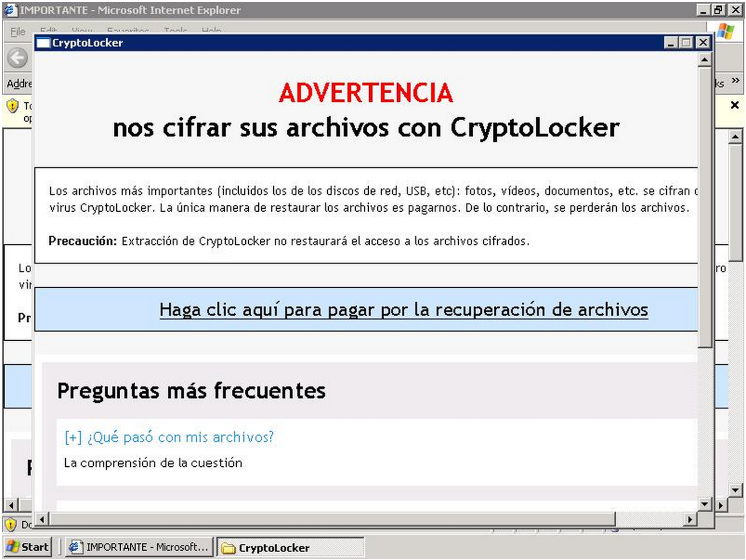Screen dimensions: 746x560
Task: Click the Internet Explorer page's scroll down arrow
Action: (735, 490)
